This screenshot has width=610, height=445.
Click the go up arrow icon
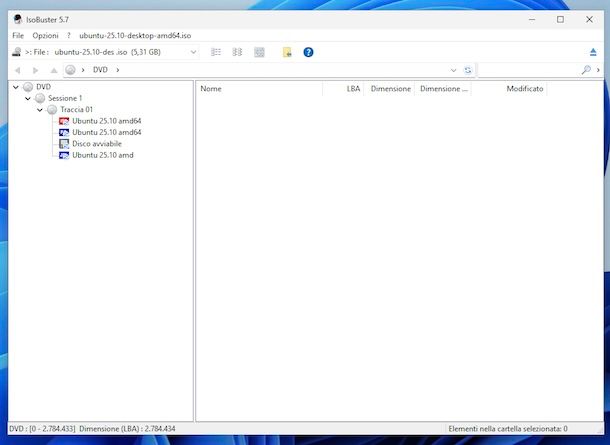[54, 70]
